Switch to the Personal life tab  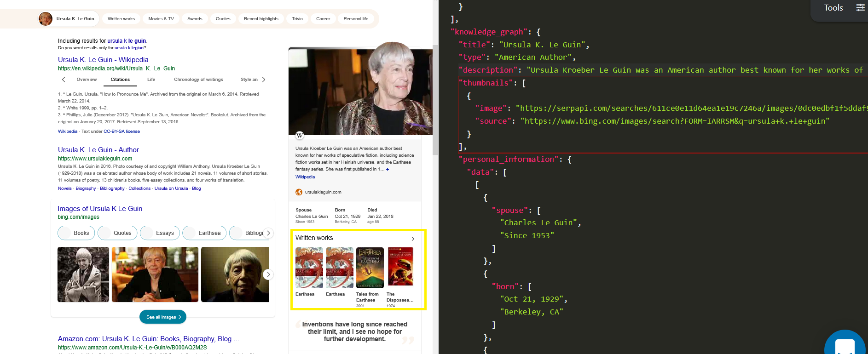pyautogui.click(x=356, y=19)
